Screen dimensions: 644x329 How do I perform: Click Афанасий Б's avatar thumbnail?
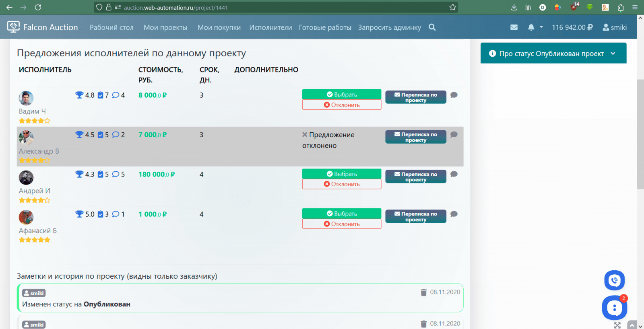click(26, 217)
